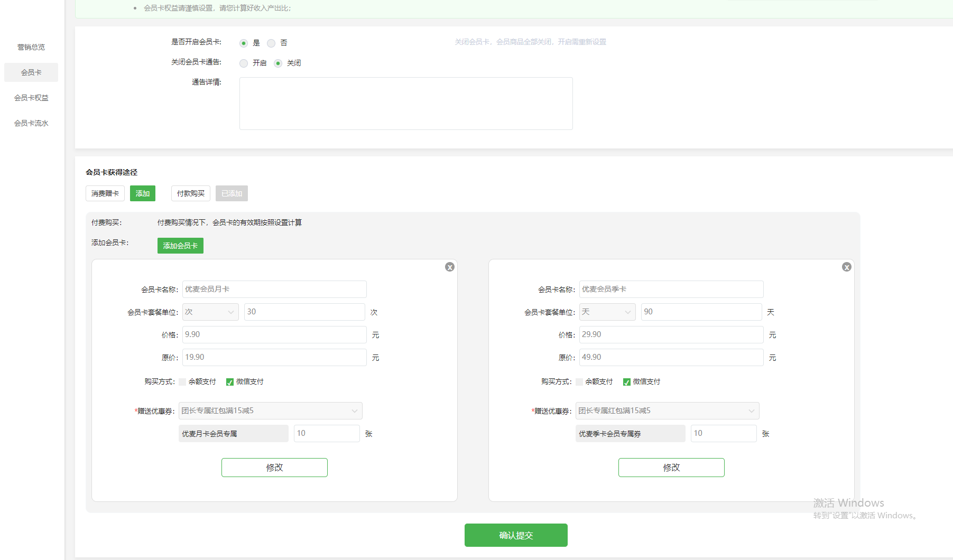This screenshot has width=953, height=560.
Task: Click the 付款购买 tab button
Action: click(x=191, y=193)
